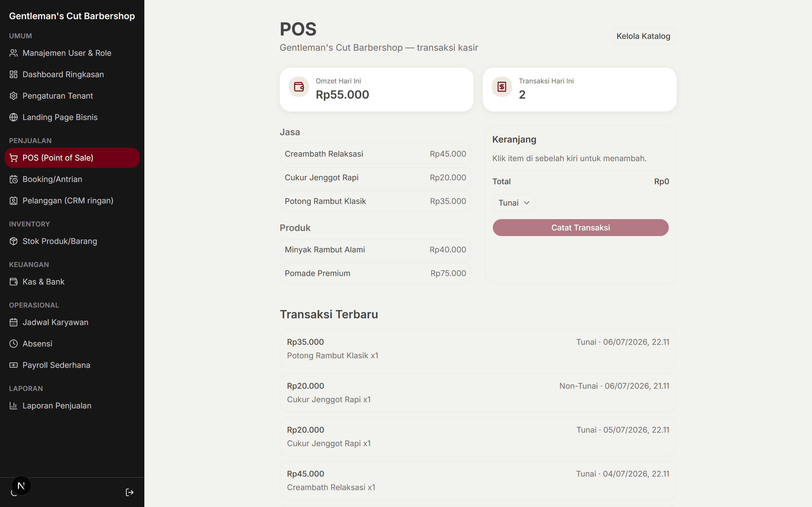Add Pomade Premium product to cart

tap(375, 273)
